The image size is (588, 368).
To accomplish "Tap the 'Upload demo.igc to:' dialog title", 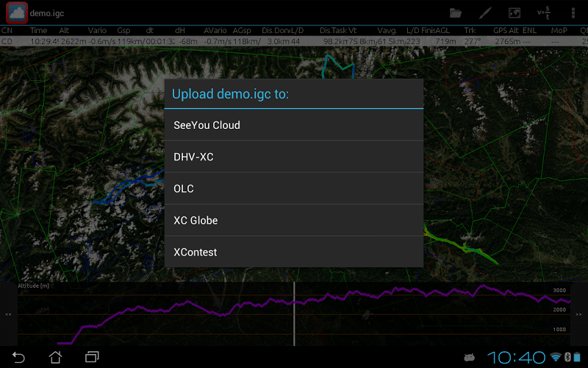I will 230,94.
